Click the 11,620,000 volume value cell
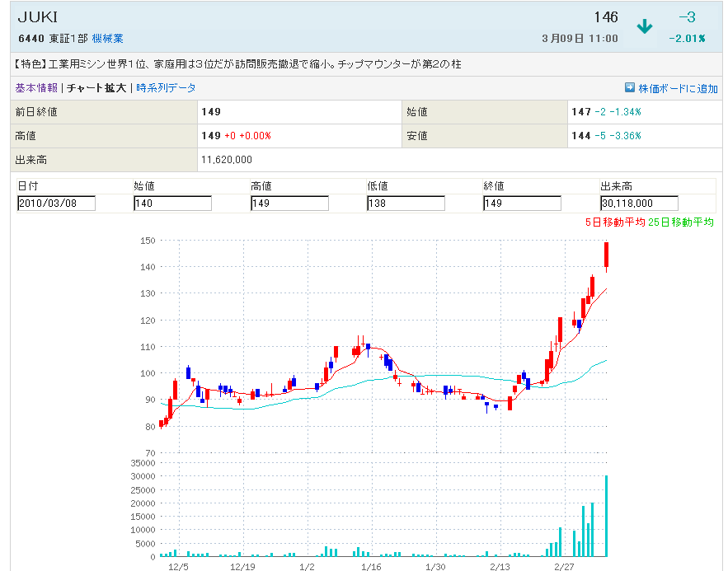Image resolution: width=728 pixels, height=571 pixels. (x=227, y=159)
